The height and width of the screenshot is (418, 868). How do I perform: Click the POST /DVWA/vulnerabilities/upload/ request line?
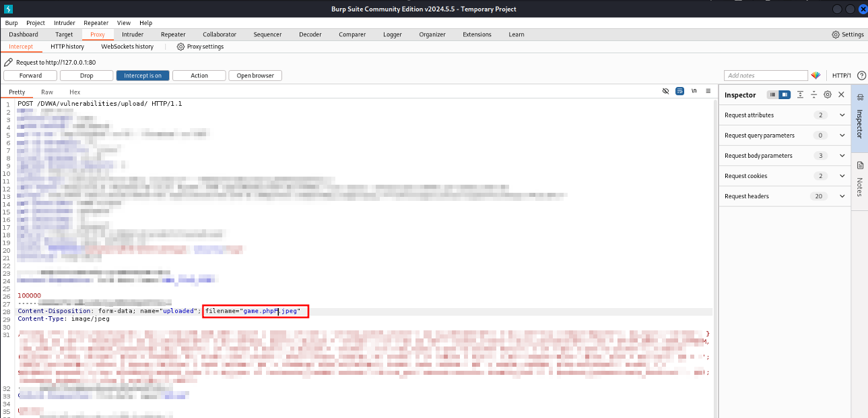(x=100, y=103)
